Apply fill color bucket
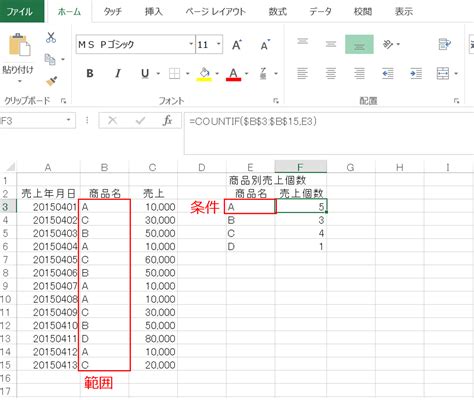 point(204,74)
